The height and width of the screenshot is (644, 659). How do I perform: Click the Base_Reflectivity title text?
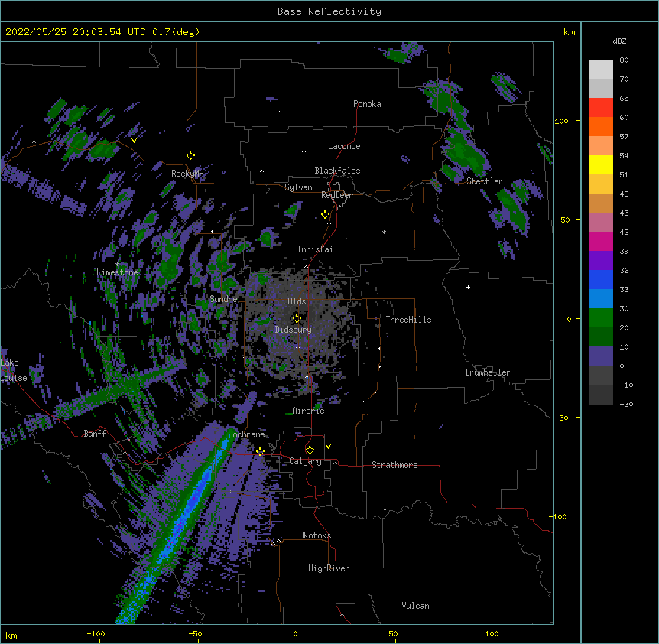tap(329, 11)
